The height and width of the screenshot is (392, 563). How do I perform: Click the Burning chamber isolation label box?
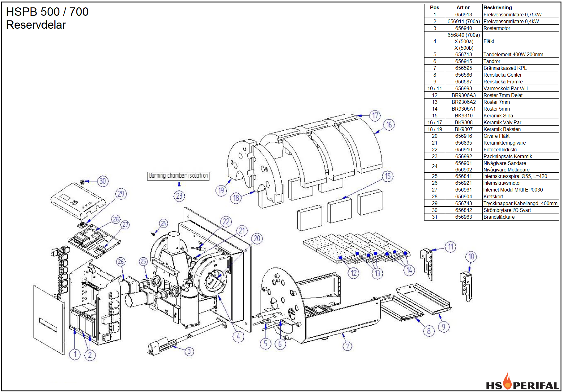(x=179, y=175)
